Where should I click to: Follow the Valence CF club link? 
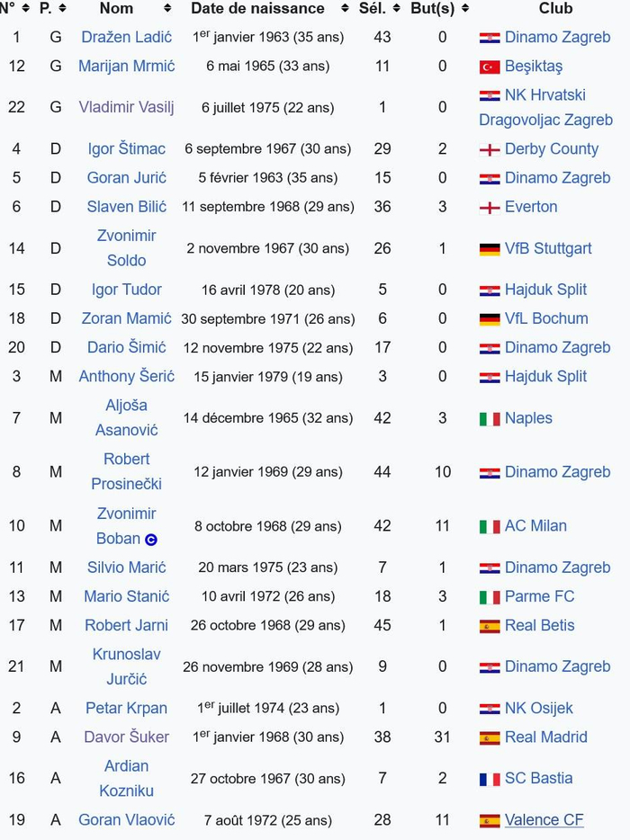coord(544,820)
